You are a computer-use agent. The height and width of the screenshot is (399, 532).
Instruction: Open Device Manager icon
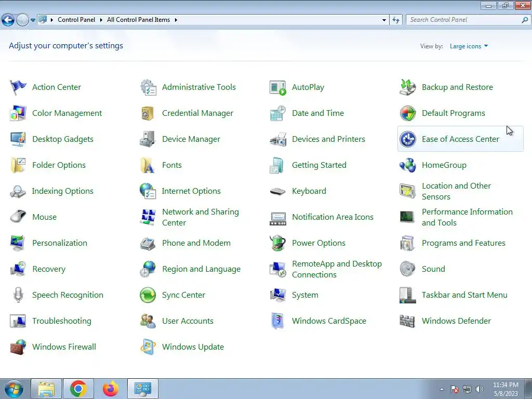click(148, 139)
